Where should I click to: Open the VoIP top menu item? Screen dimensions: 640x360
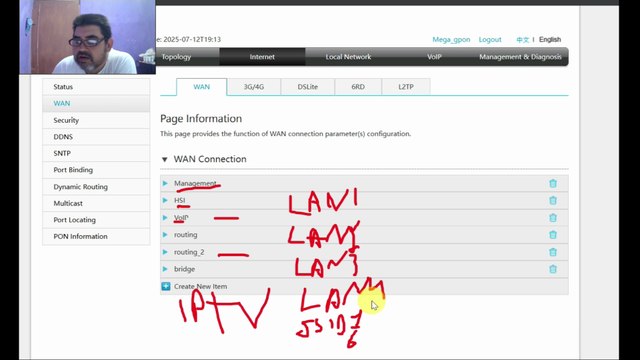click(434, 57)
